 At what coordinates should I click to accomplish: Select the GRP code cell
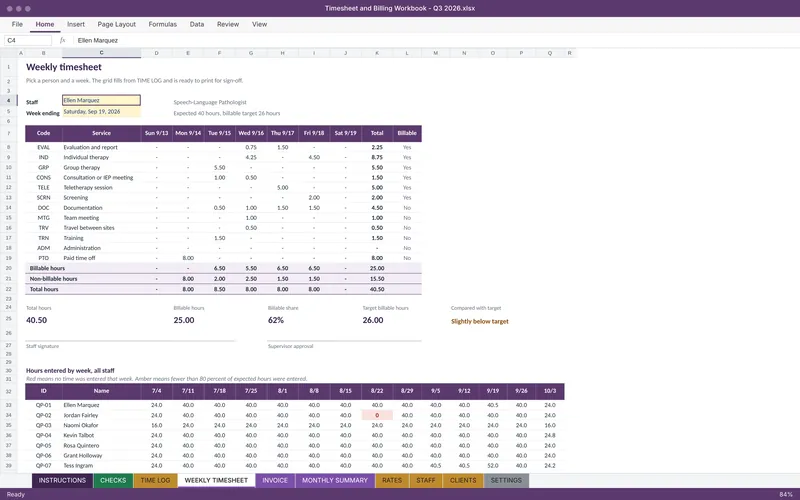[43, 167]
